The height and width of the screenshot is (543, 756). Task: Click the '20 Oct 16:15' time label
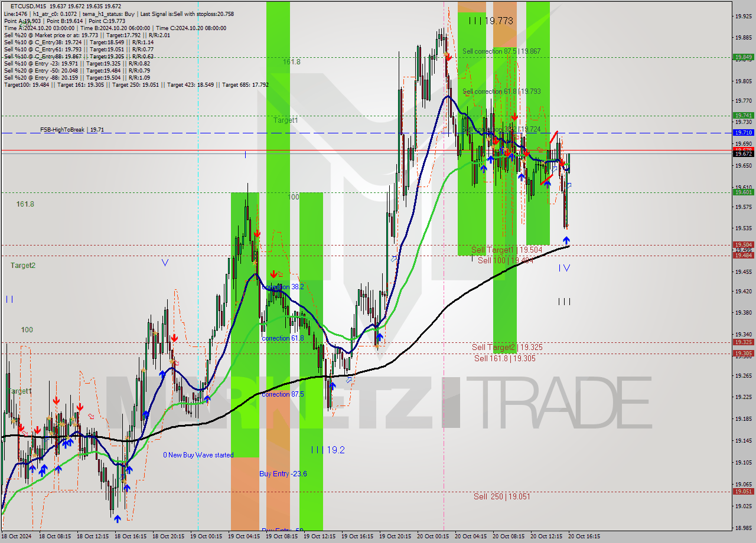pos(584,537)
